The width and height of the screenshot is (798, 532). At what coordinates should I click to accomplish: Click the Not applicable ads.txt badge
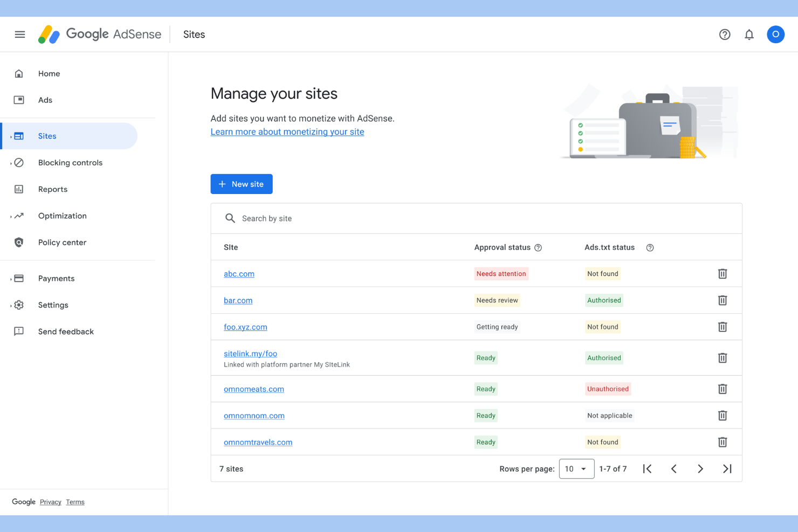pyautogui.click(x=610, y=416)
